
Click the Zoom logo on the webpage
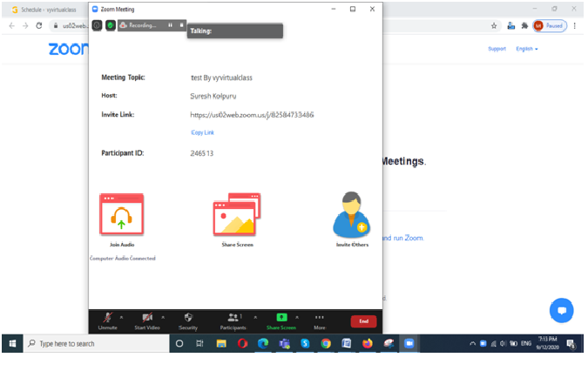pyautogui.click(x=69, y=49)
